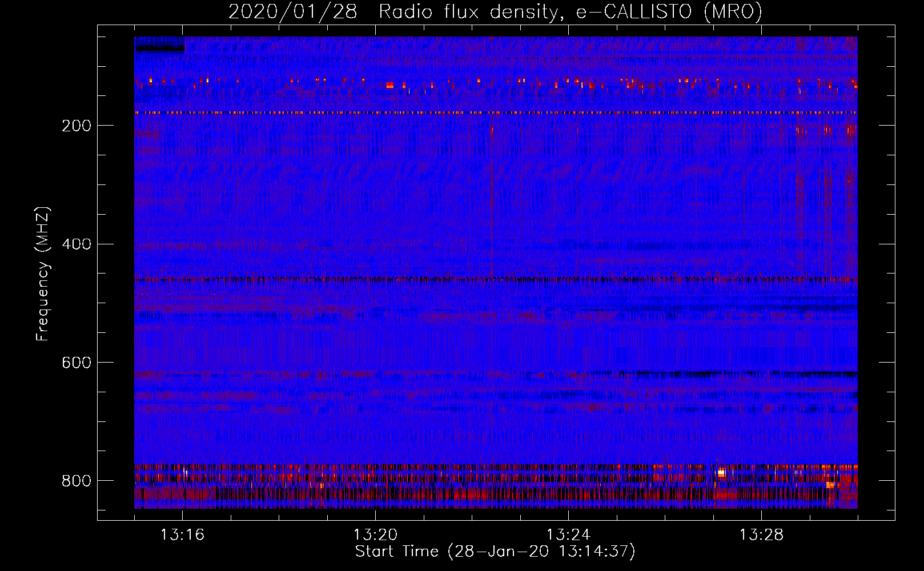This screenshot has width=924, height=571.
Task: Click the 'Frequency (MHZ)' axis label
Action: click(x=43, y=274)
